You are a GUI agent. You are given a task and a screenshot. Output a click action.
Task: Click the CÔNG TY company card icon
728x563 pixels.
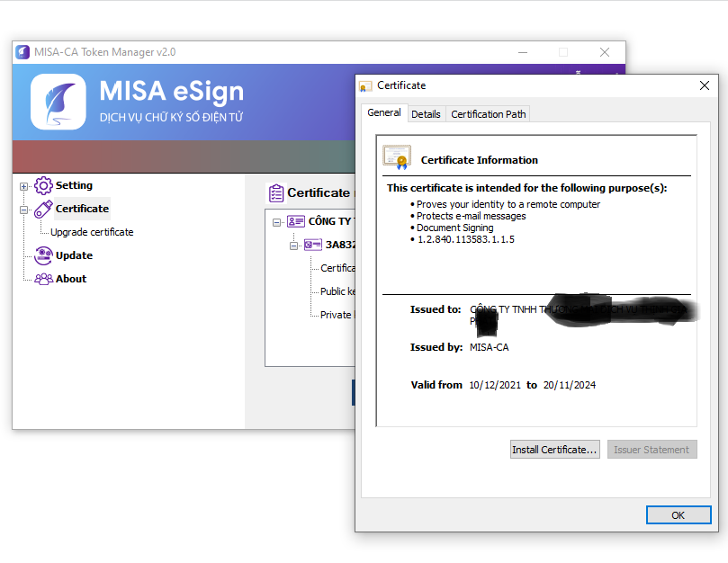tap(296, 221)
